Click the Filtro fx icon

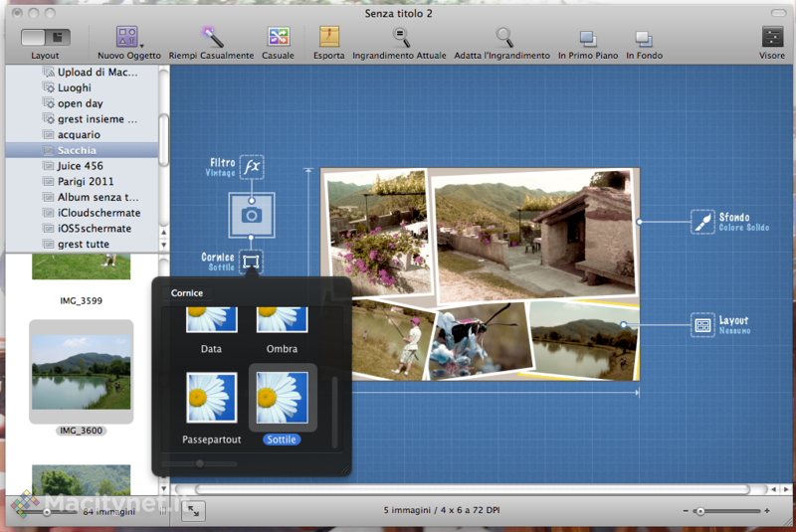[252, 166]
